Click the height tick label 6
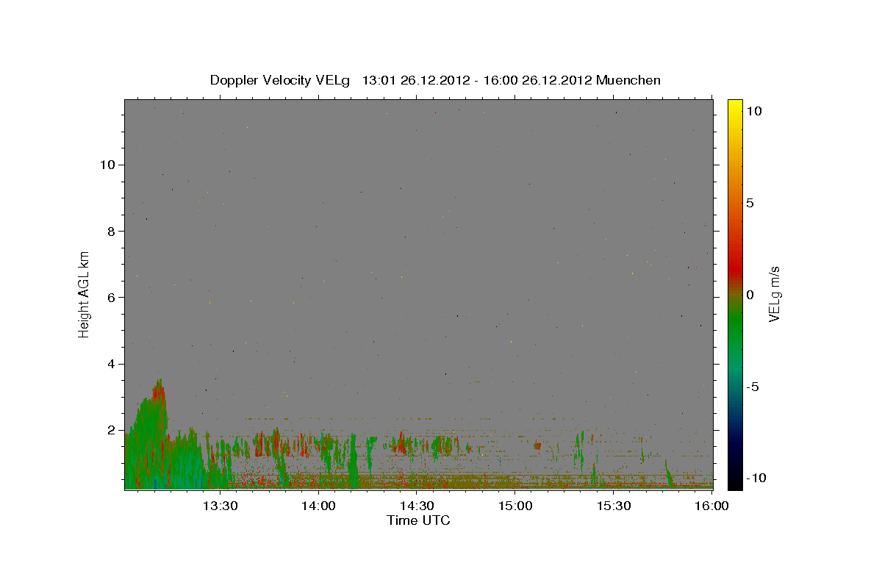882x588 pixels. [112, 297]
